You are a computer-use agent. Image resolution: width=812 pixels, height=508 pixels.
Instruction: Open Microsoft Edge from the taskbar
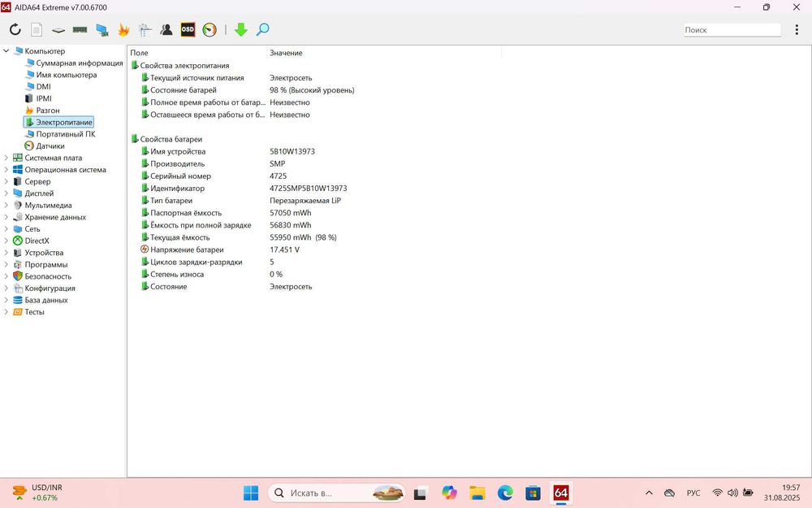(505, 493)
